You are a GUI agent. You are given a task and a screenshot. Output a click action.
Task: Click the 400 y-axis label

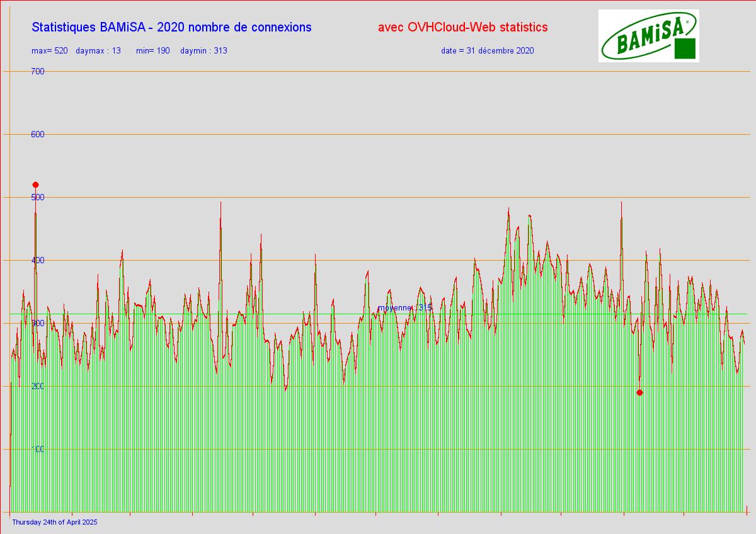click(38, 260)
